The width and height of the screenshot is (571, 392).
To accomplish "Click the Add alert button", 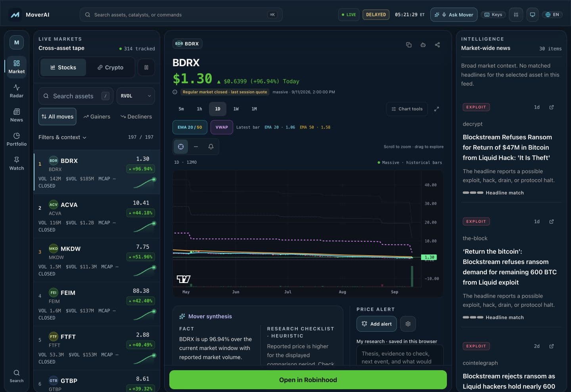I will (x=377, y=324).
